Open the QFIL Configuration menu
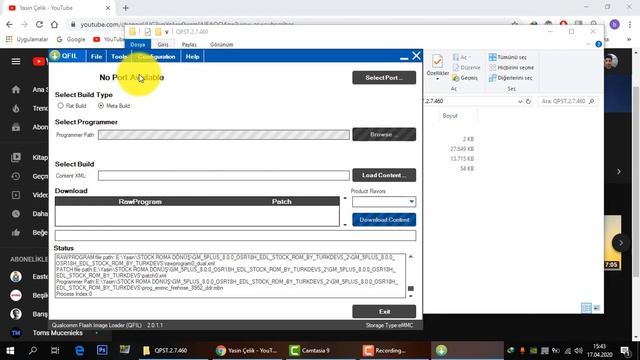This screenshot has height=360, width=640. (157, 56)
